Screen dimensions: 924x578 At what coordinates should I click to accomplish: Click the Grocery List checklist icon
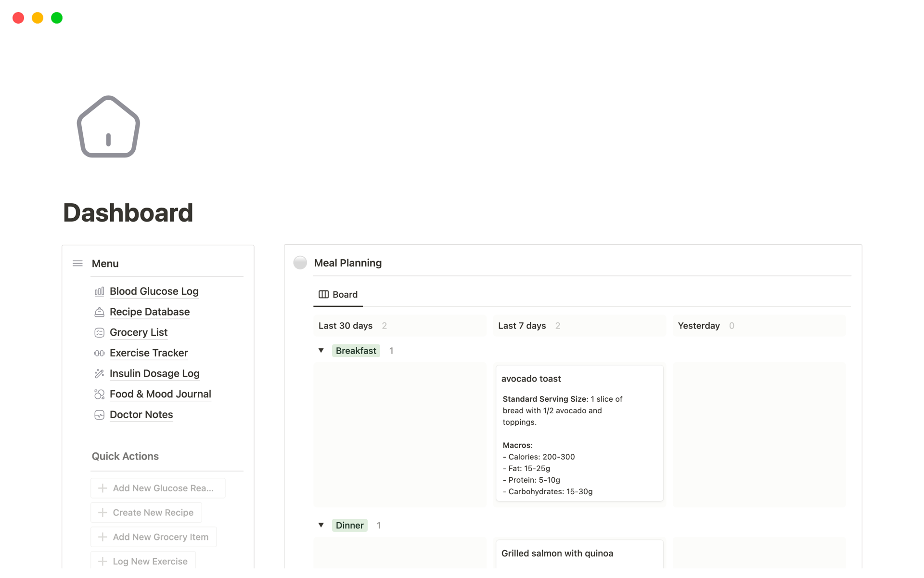click(x=99, y=333)
